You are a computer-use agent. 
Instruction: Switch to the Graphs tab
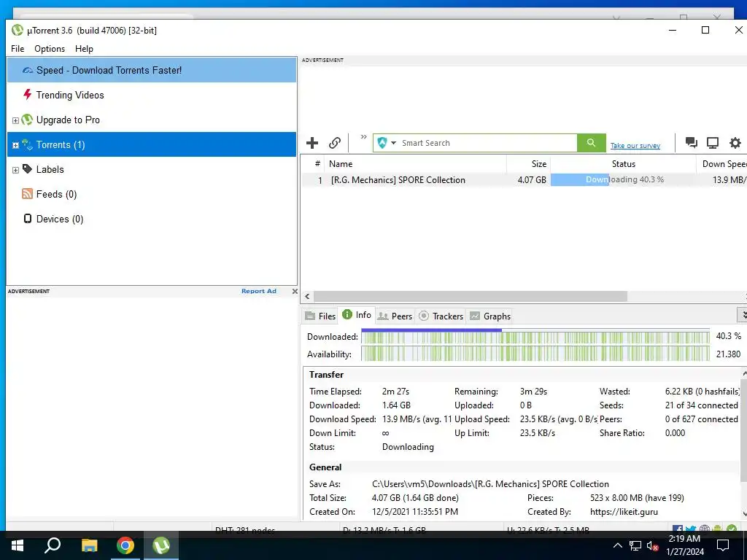coord(490,316)
